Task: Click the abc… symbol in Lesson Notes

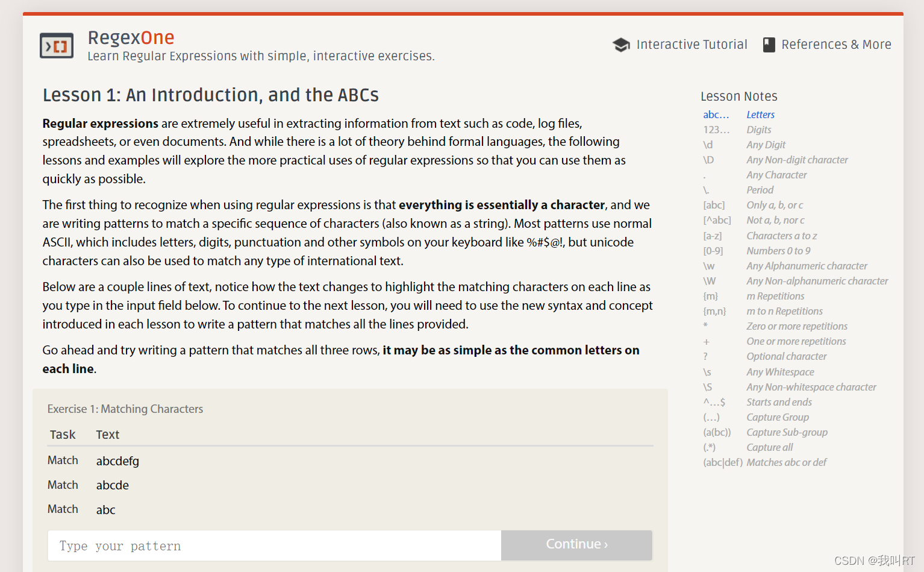Action: (716, 115)
